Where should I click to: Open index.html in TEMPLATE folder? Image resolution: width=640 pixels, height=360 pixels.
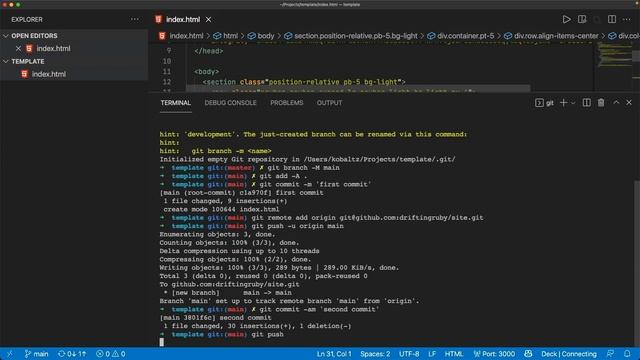49,74
